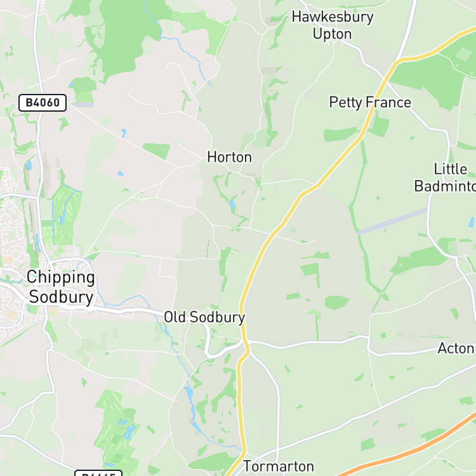Click the blue pond south of Horton
476x476 pixels.
pos(232,204)
